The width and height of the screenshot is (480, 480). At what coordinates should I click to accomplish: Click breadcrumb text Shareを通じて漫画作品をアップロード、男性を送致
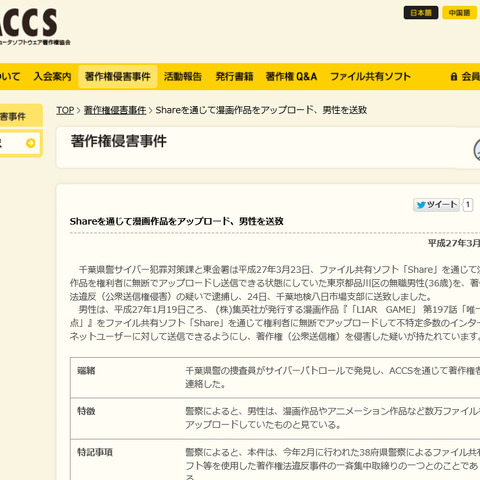pyautogui.click(x=261, y=110)
